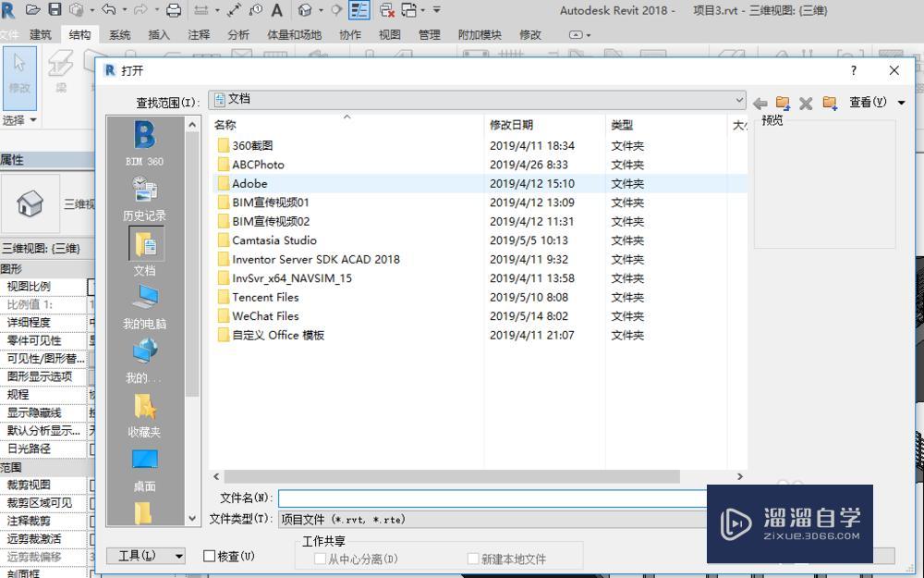Viewport: 924px width, 578px height.
Task: Click the create new folder icon
Action: 830,103
